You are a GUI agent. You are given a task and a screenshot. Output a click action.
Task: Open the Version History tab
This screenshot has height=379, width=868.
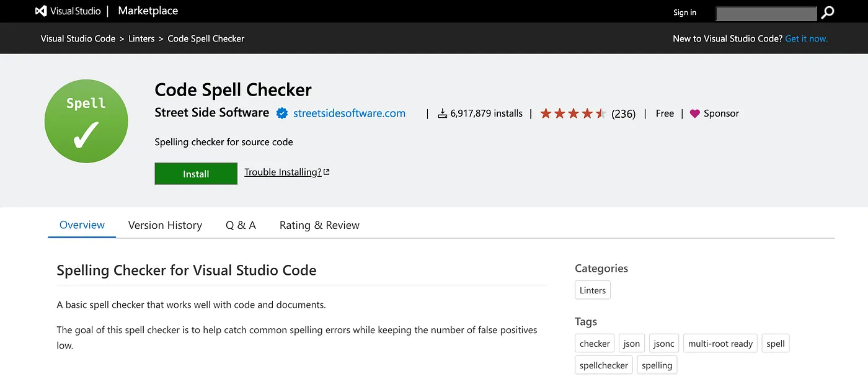click(x=165, y=225)
